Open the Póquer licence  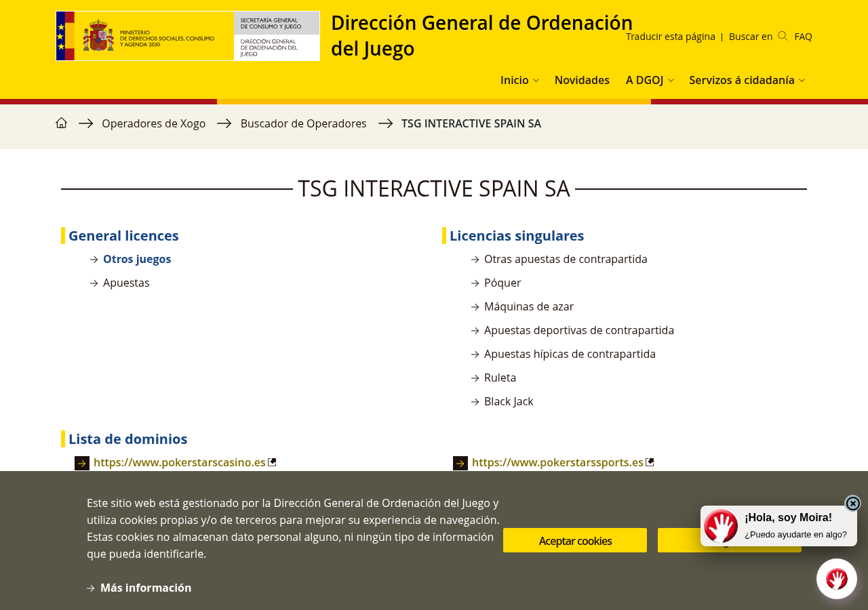(x=502, y=283)
